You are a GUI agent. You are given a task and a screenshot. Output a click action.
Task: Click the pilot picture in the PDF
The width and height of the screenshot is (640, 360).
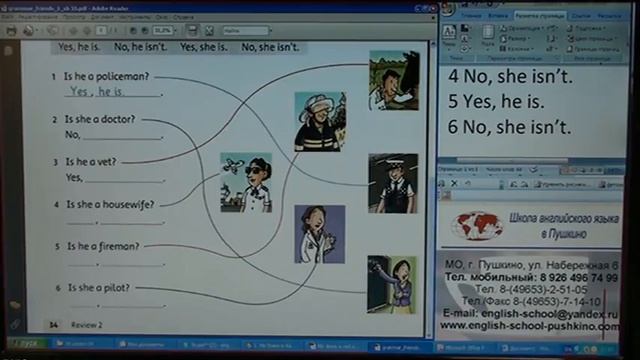click(x=246, y=182)
